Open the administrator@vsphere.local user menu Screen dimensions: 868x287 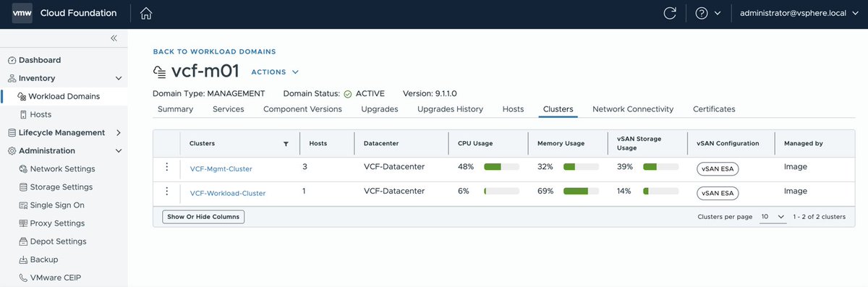point(799,13)
